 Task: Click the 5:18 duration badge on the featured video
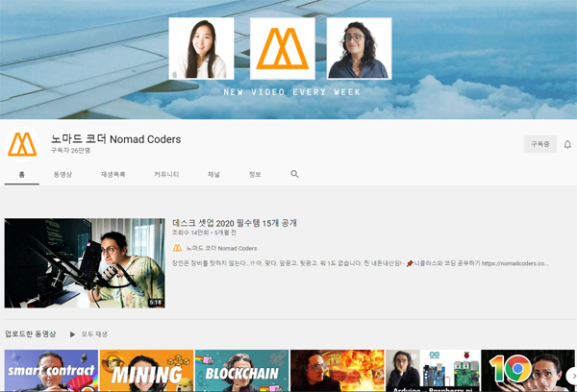click(156, 303)
